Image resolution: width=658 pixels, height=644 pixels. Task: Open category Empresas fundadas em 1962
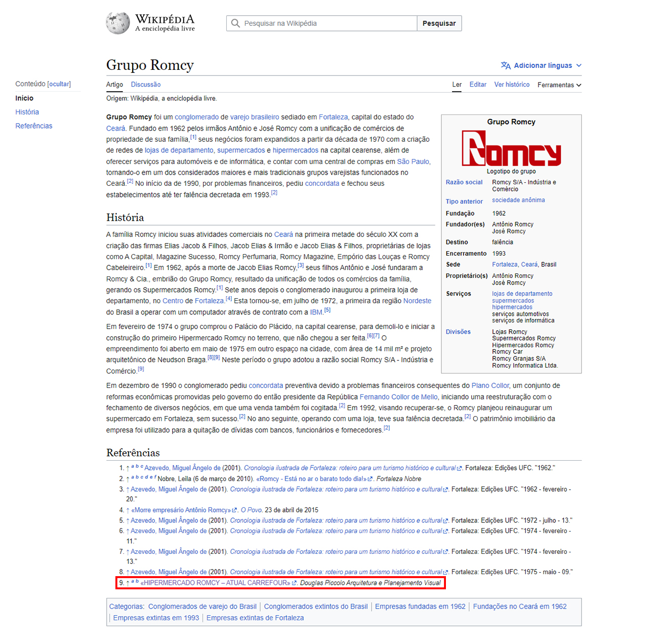tap(420, 607)
